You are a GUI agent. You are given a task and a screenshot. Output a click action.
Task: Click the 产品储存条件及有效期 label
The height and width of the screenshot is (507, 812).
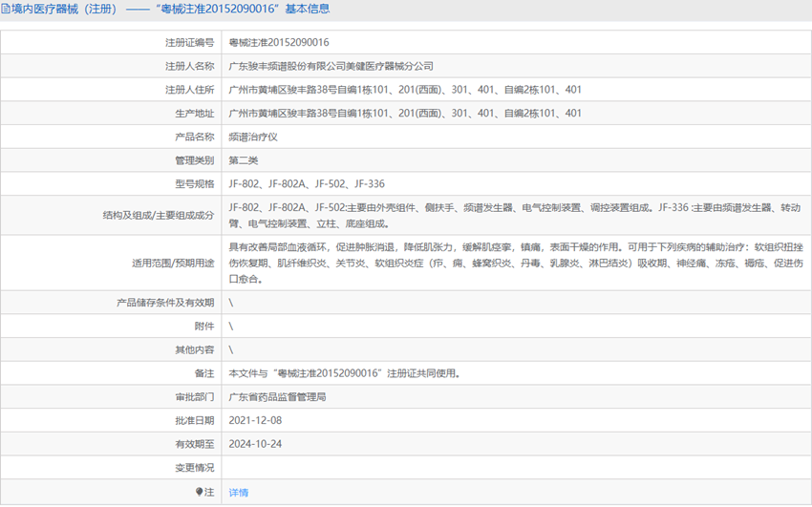pyautogui.click(x=164, y=302)
